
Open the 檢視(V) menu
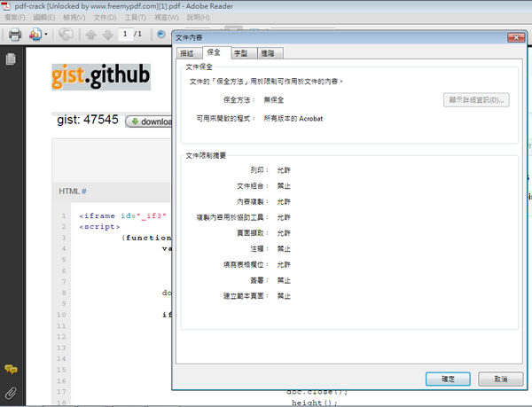coord(74,18)
